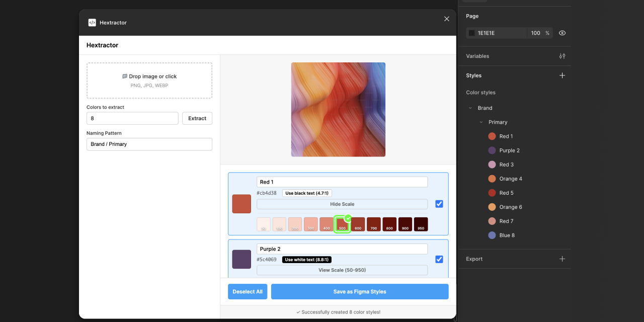644x322 pixels.
Task: Click the Hextractor tab heading
Action: (x=103, y=45)
